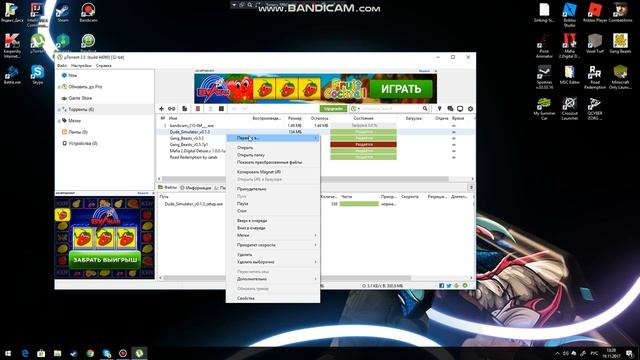Click the Name column header
The width and height of the screenshot is (640, 360).
coord(173,118)
